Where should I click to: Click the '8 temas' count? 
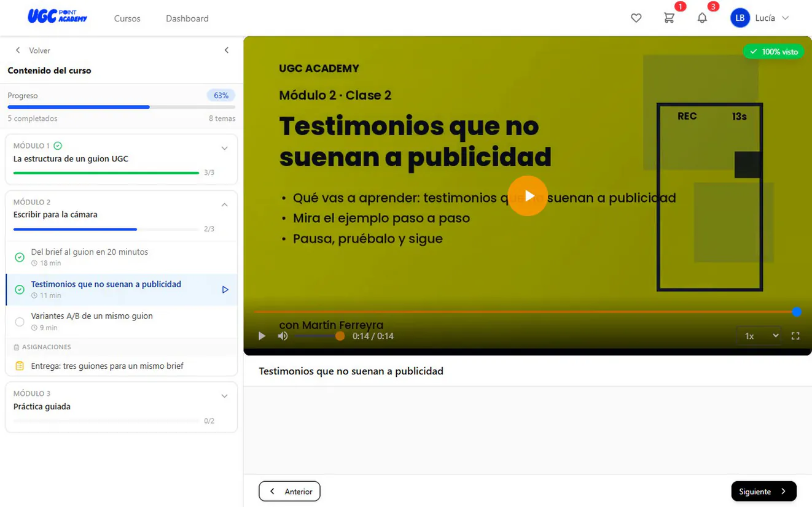coord(222,118)
